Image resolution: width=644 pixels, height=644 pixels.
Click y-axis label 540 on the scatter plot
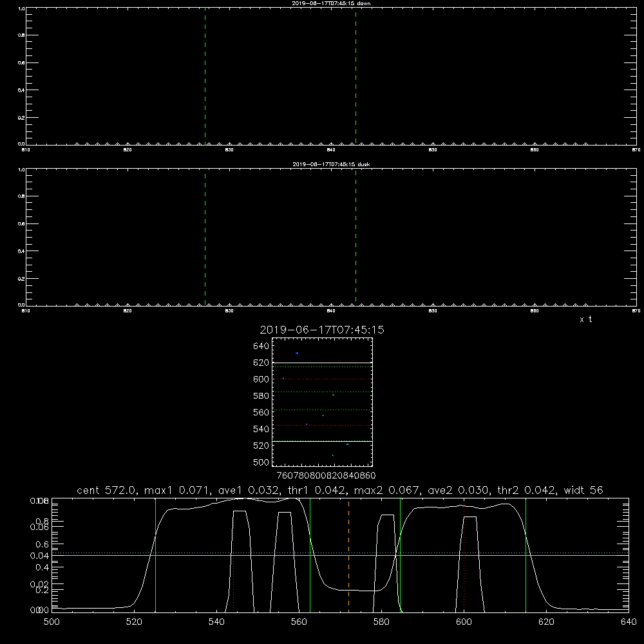(x=261, y=429)
